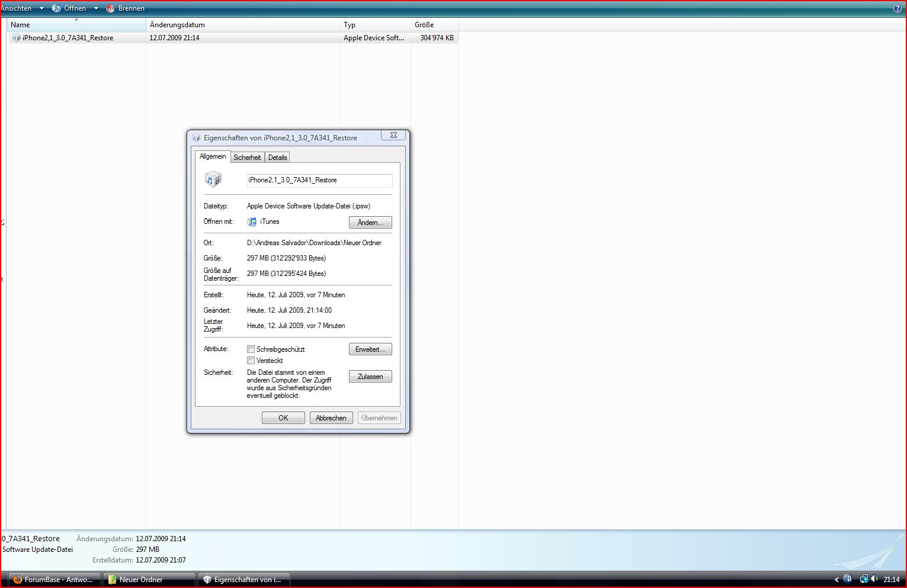The image size is (907, 588).
Task: Click the Brennen toolbar label
Action: (132, 8)
